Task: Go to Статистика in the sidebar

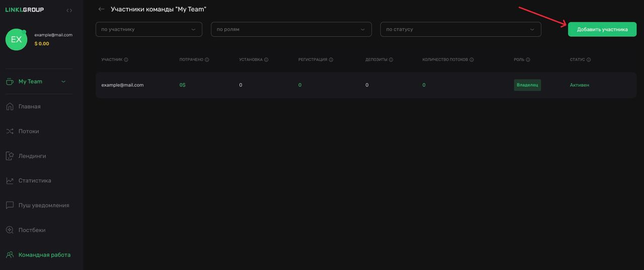Action: pos(34,181)
